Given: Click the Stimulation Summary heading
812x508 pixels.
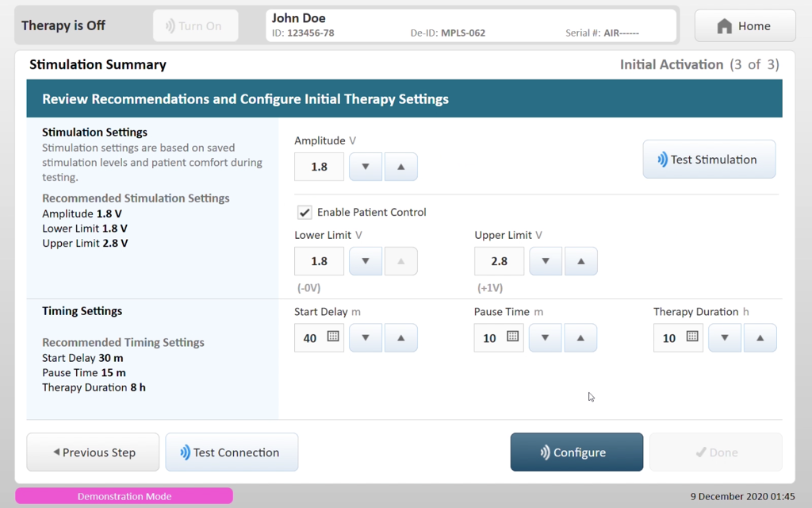Looking at the screenshot, I should coord(98,65).
